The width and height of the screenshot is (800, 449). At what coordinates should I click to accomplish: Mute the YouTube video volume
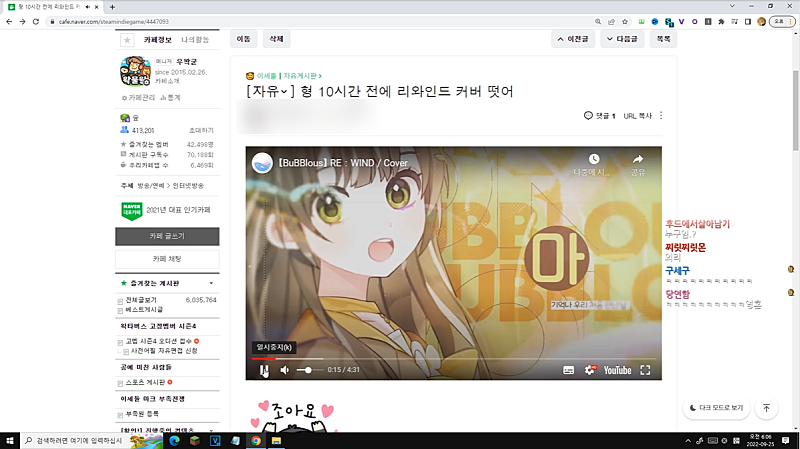(285, 370)
